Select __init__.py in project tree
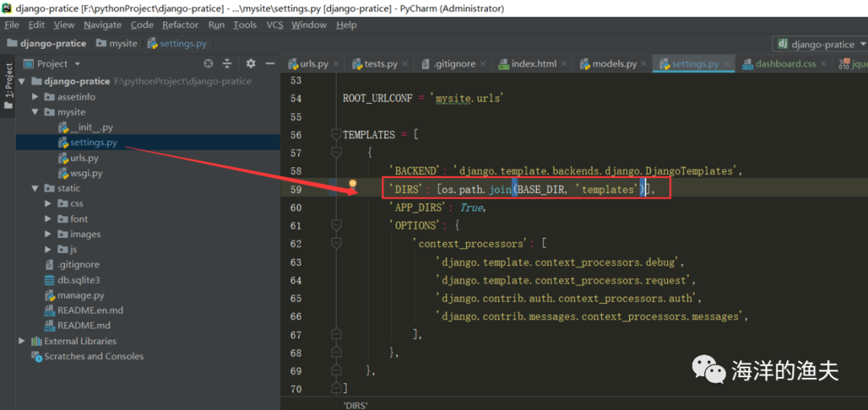Image resolution: width=868 pixels, height=410 pixels. [x=86, y=128]
